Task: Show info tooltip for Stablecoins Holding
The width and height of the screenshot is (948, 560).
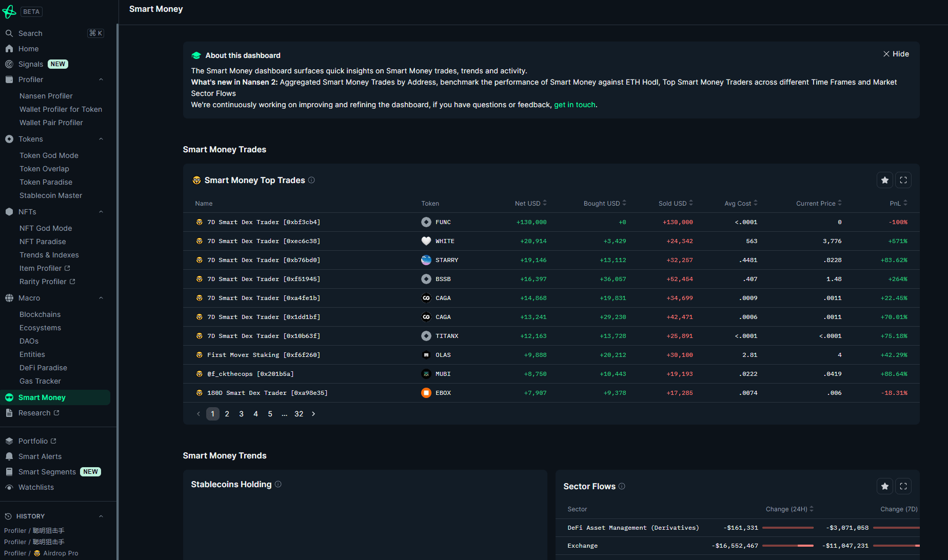Action: click(x=278, y=484)
